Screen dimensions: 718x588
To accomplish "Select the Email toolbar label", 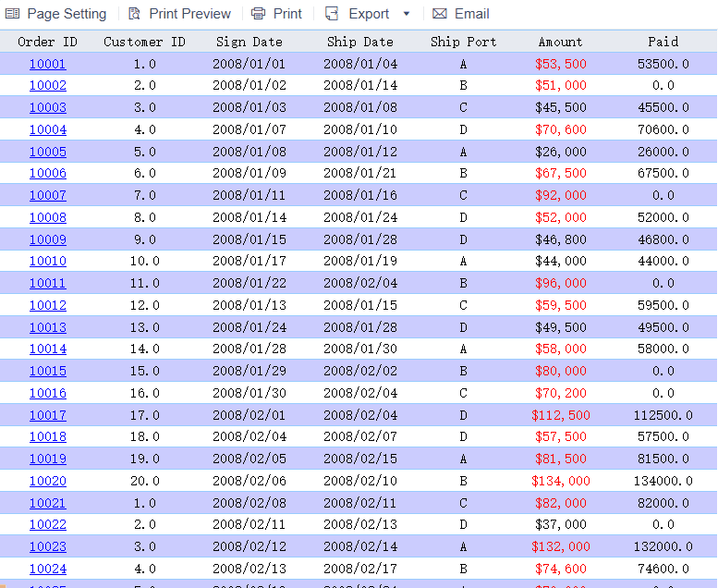I will 472,14.
